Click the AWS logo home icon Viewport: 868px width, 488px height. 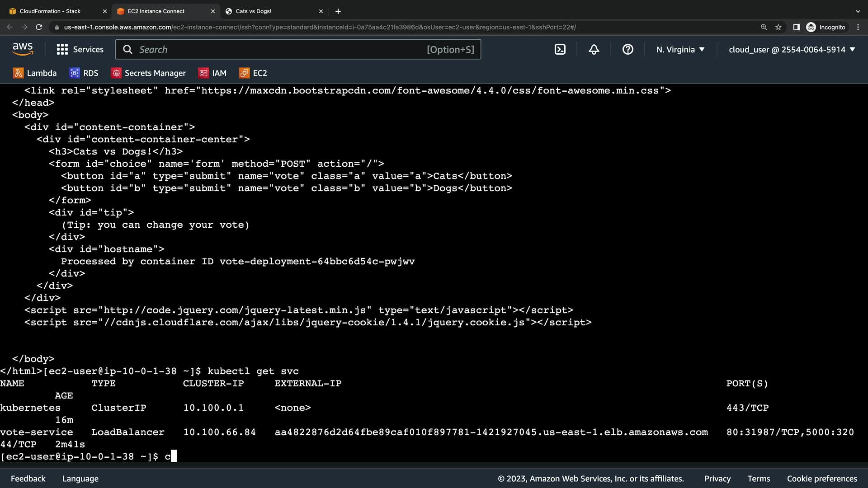point(23,49)
